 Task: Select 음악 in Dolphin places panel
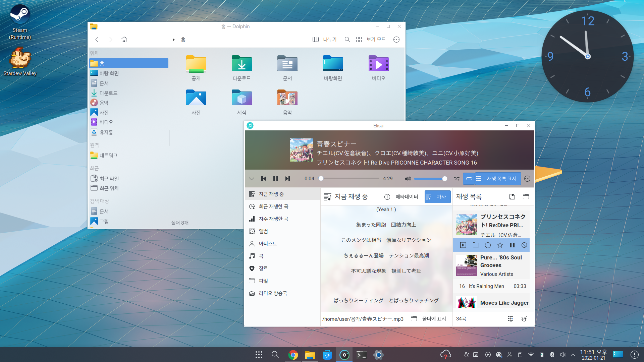coord(129,103)
